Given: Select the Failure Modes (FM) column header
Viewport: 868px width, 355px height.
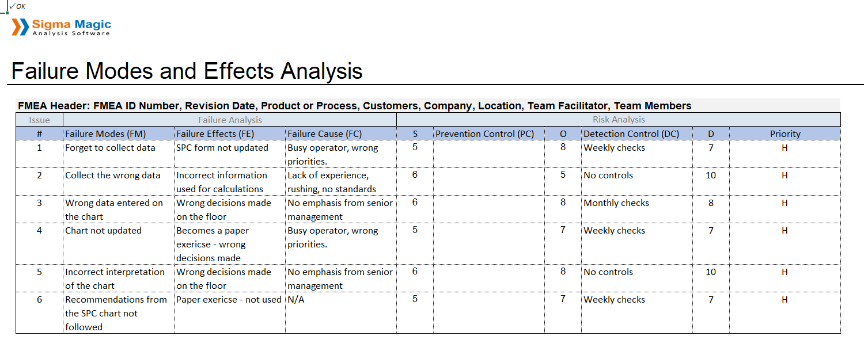Looking at the screenshot, I should tap(119, 133).
